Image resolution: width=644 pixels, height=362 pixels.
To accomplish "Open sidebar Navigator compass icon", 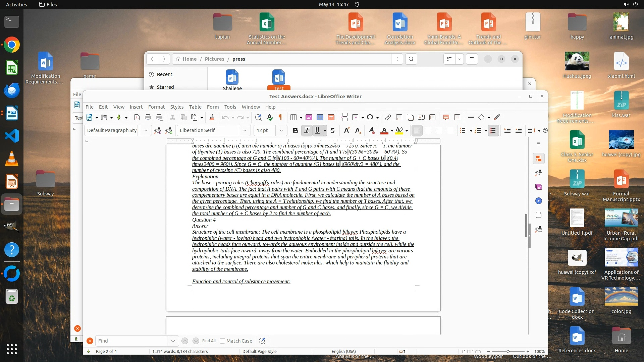I will [x=539, y=201].
